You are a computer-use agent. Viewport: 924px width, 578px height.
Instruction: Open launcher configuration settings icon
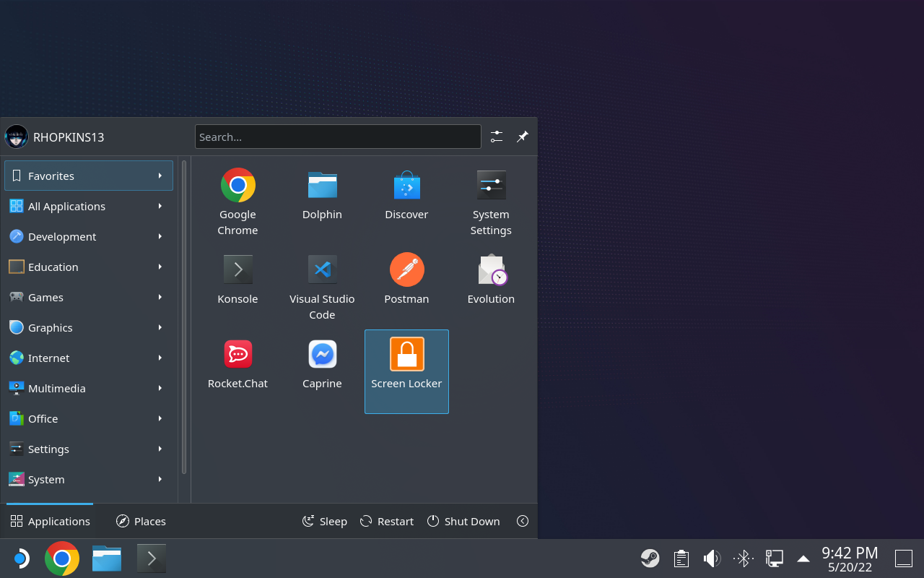497,137
